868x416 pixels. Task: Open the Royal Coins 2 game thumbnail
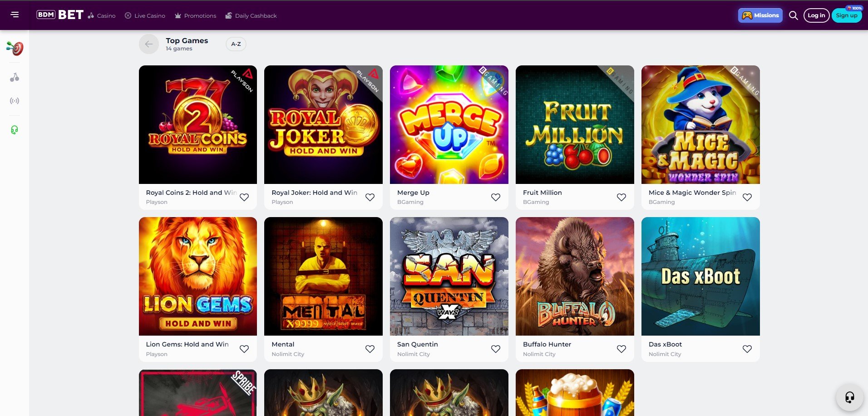[x=198, y=124]
